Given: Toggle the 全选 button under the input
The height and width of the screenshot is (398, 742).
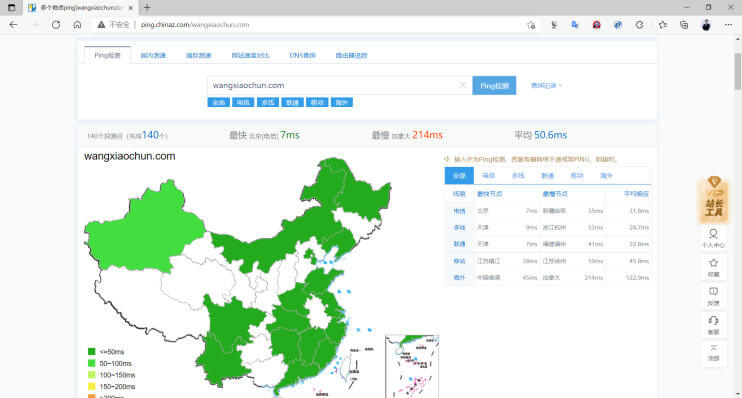Looking at the screenshot, I should 219,102.
